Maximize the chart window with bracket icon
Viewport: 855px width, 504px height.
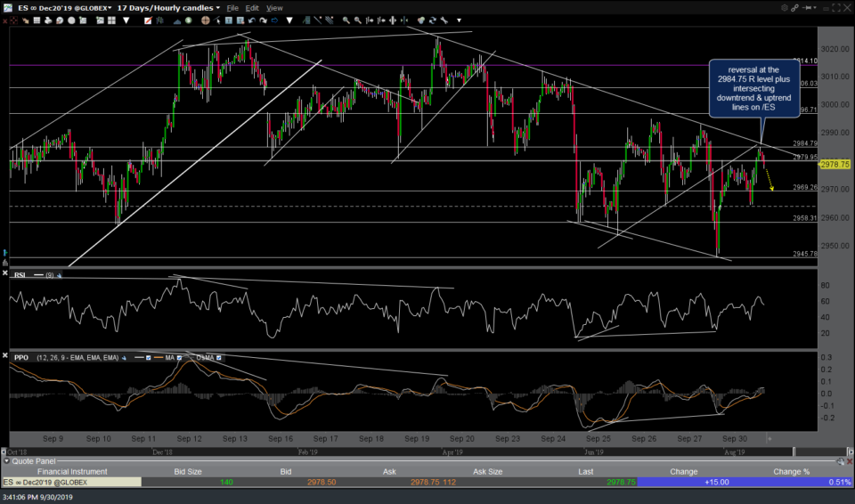(x=836, y=8)
